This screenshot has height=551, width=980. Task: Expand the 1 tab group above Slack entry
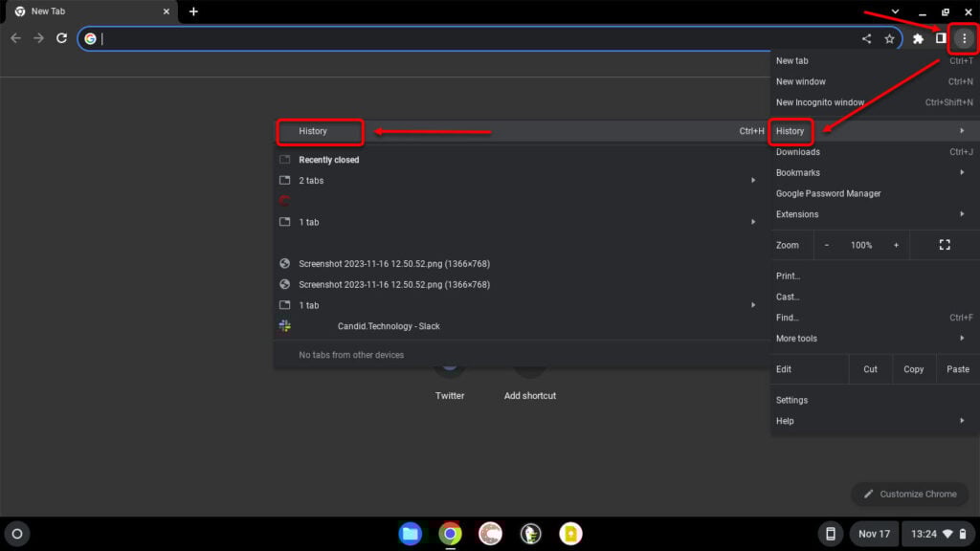pos(522,305)
